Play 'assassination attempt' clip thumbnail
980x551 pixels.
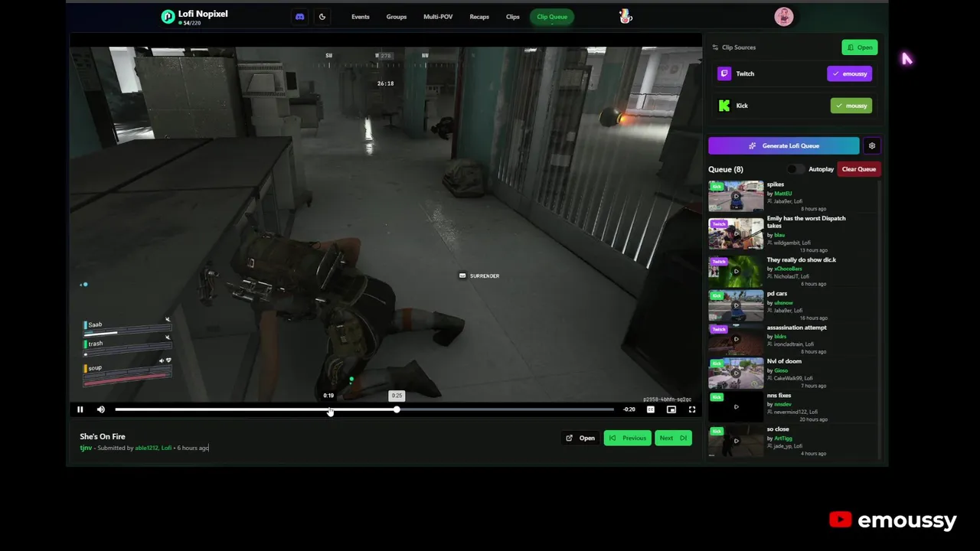point(736,339)
